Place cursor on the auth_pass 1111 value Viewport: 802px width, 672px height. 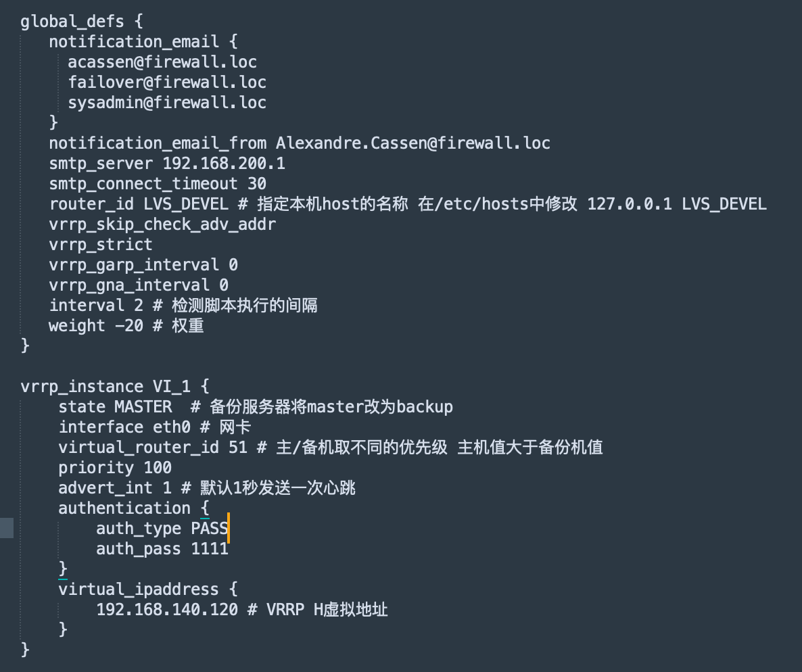[210, 548]
